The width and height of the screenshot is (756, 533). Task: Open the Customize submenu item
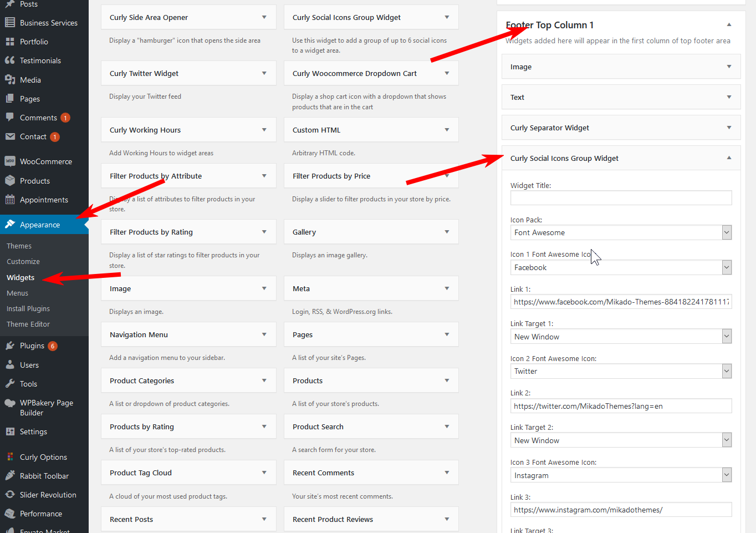23,261
